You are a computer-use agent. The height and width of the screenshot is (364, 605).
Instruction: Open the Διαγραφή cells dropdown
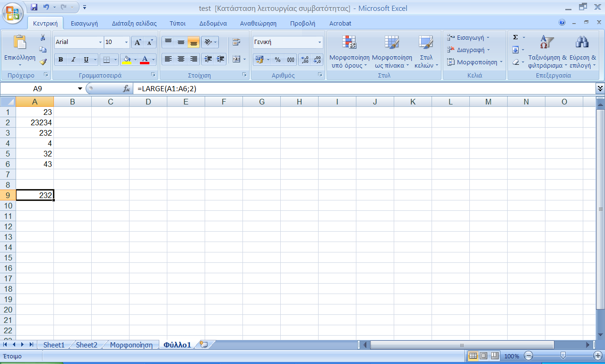[x=469, y=50]
